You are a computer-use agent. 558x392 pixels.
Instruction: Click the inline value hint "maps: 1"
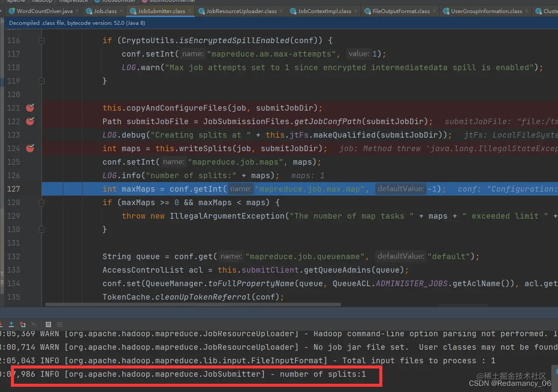point(308,176)
